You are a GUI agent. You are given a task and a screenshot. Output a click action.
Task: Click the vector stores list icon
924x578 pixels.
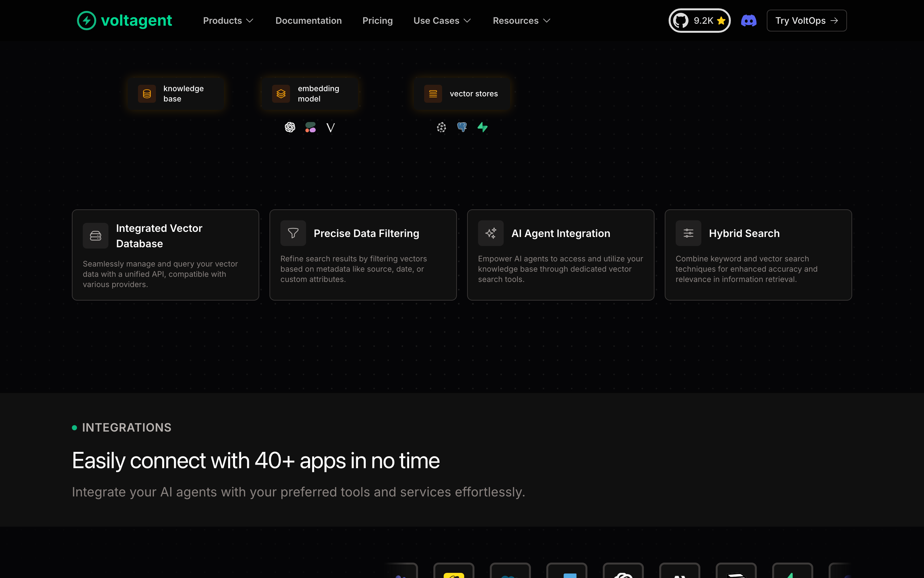pos(433,94)
